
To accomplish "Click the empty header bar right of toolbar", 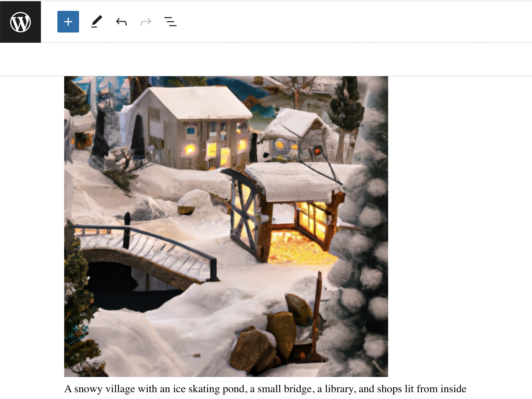I will [x=341, y=22].
